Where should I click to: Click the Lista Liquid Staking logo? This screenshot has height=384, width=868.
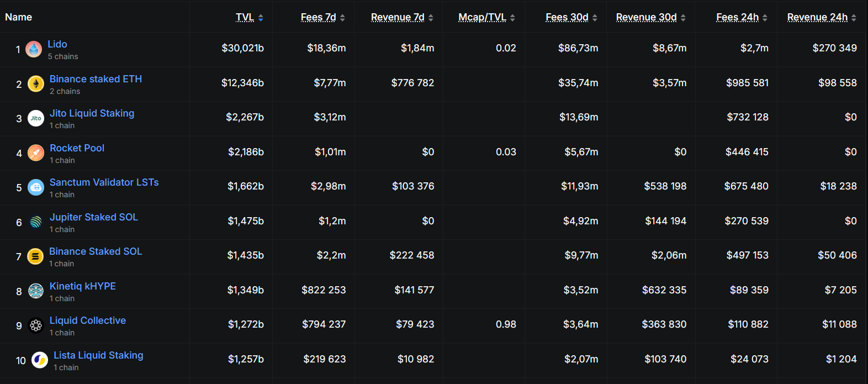pos(40,360)
